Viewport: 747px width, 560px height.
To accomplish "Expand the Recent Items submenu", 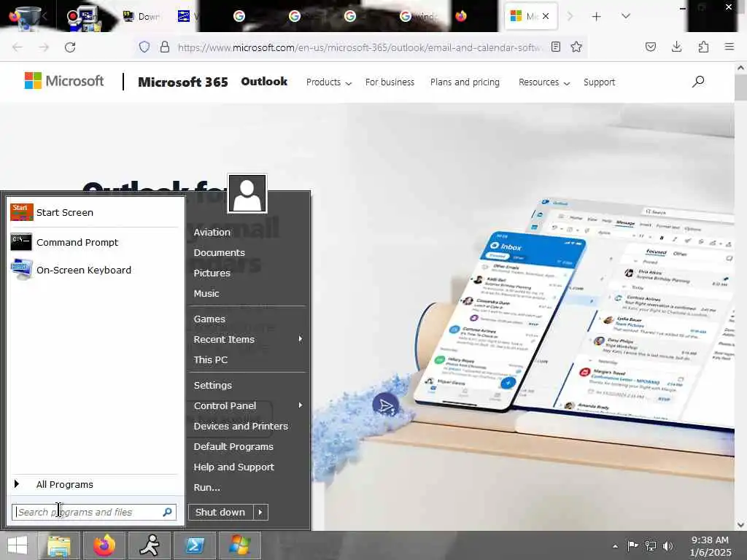I will click(x=248, y=340).
